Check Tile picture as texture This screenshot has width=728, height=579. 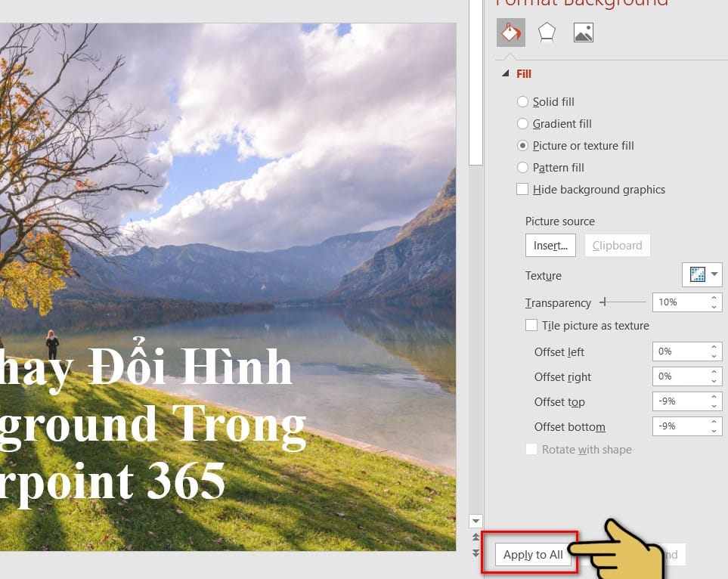(x=531, y=325)
